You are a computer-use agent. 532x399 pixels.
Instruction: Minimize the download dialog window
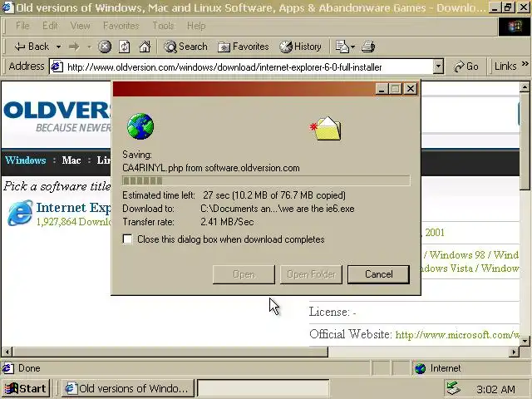[382, 89]
